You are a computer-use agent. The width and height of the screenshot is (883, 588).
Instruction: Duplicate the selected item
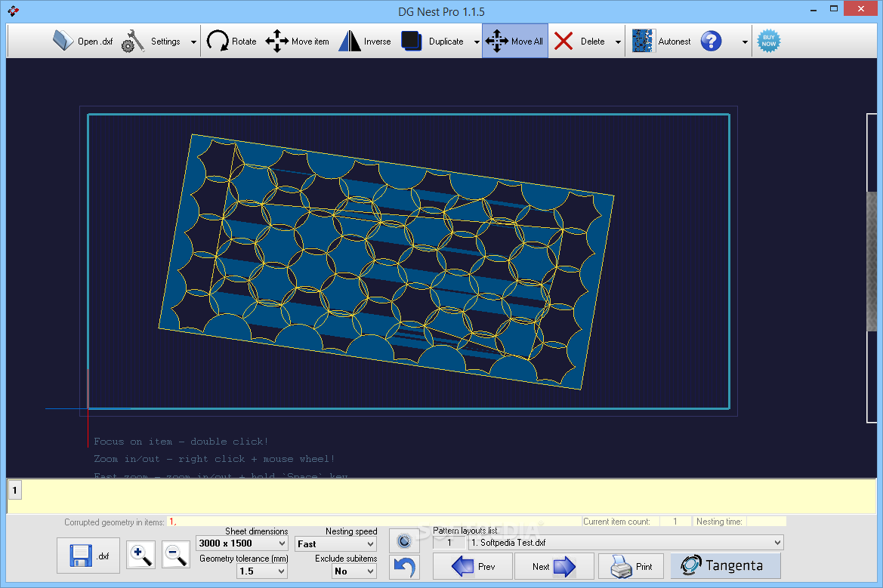point(433,41)
